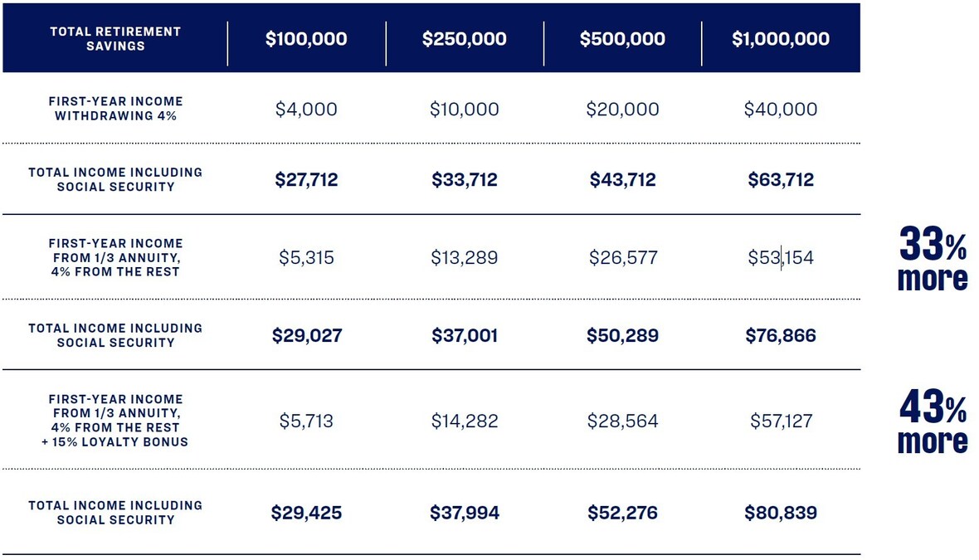The width and height of the screenshot is (979, 560).
Task: Select the $37,994 total income value
Action: 464,514
